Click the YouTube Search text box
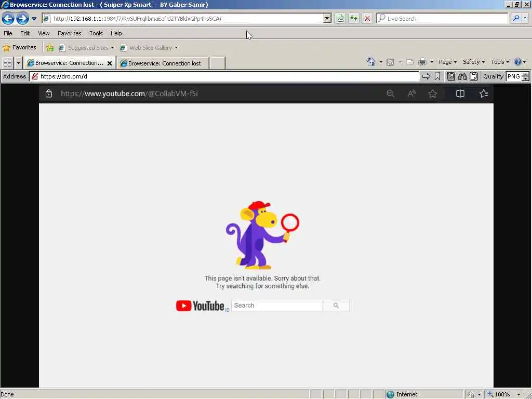 coord(277,305)
